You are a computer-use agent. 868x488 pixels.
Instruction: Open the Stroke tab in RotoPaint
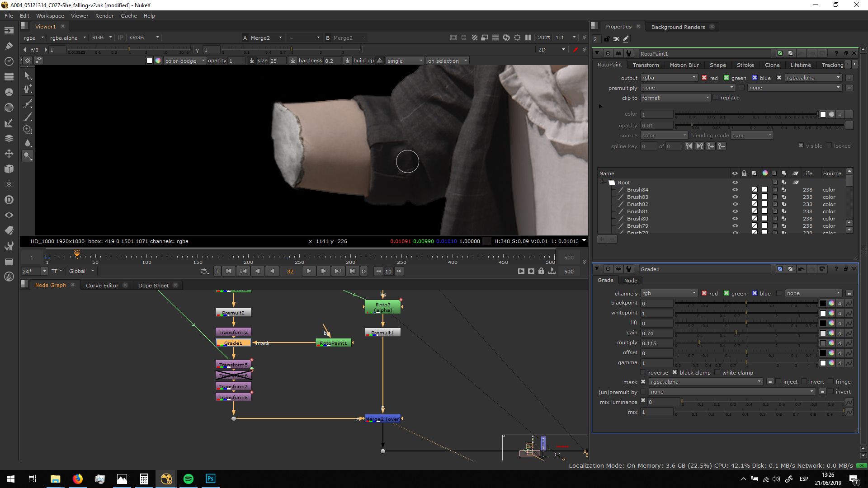[x=745, y=65]
